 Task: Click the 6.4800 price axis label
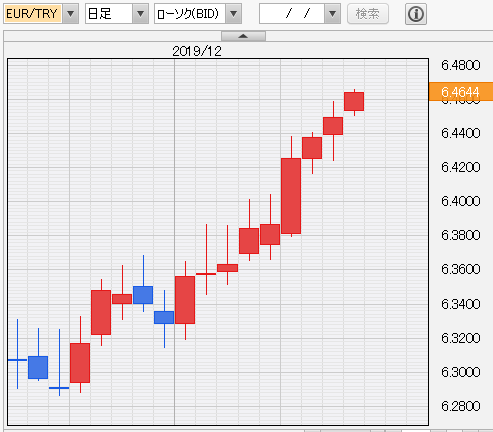(461, 65)
